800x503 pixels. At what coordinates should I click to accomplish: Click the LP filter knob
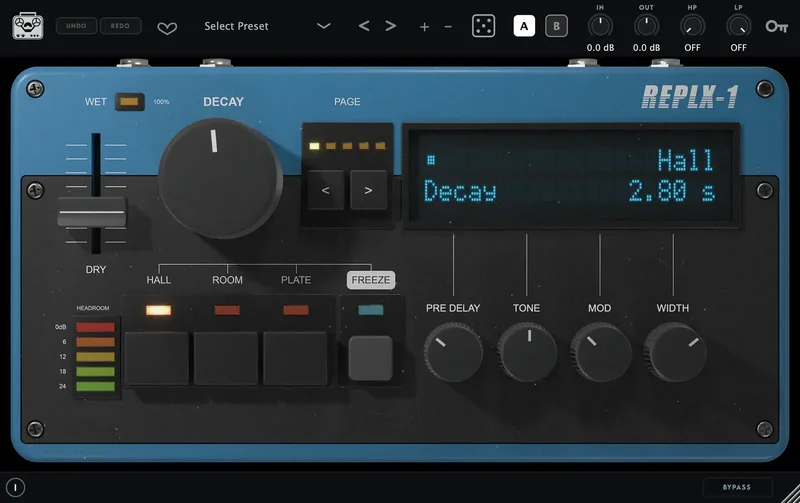(738, 26)
